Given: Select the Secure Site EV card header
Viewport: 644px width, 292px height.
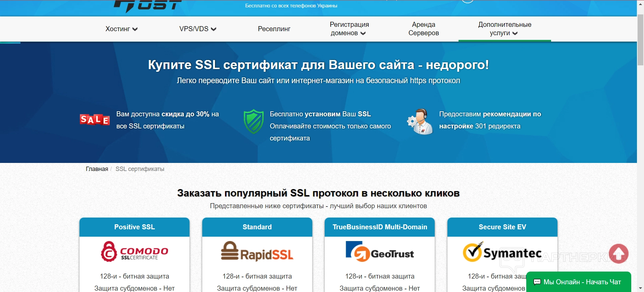Looking at the screenshot, I should point(502,227).
